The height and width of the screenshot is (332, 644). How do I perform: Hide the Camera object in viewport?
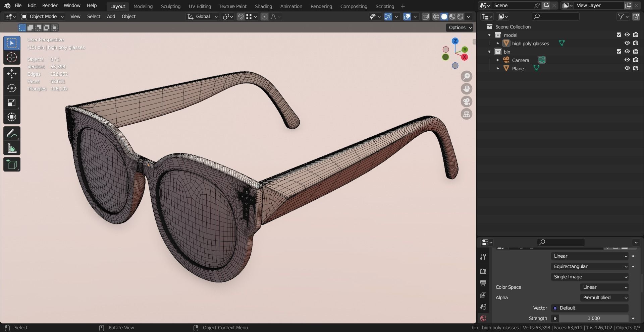tap(627, 60)
